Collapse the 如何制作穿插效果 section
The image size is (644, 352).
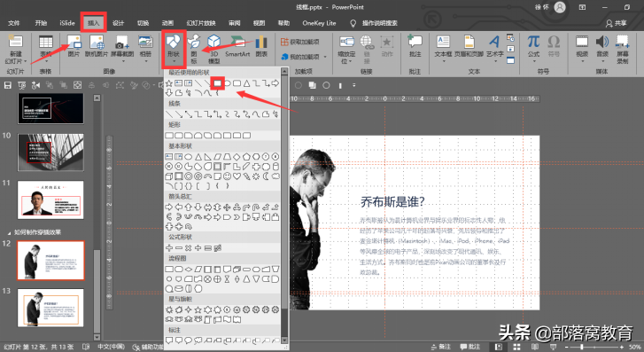coord(9,233)
